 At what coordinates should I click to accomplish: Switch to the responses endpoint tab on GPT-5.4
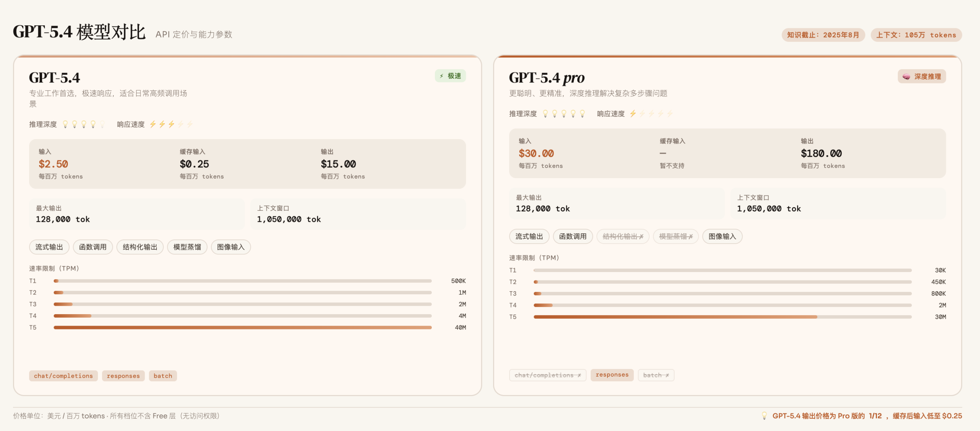(123, 376)
